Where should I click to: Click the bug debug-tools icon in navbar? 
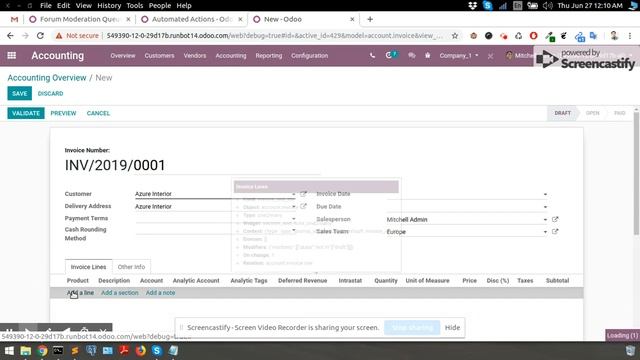tap(427, 56)
